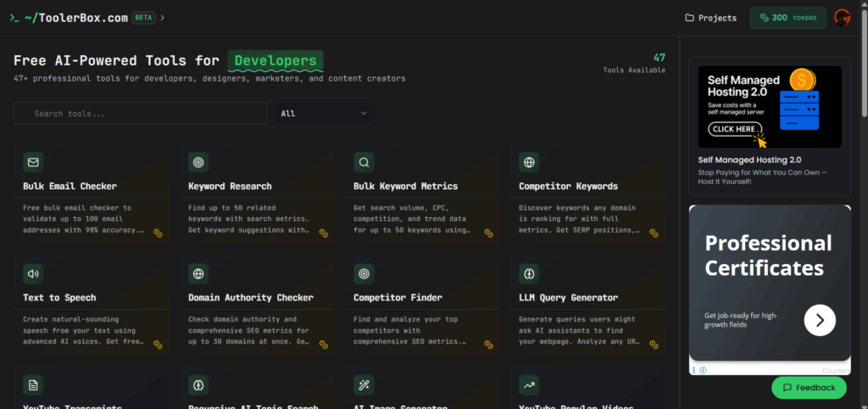868x409 pixels.
Task: Click the Self Managed Hosting banner thumbnail
Action: 769,107
